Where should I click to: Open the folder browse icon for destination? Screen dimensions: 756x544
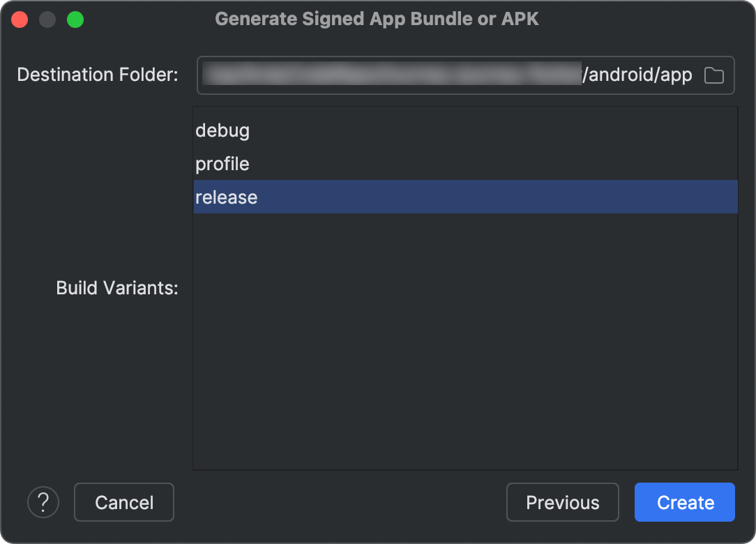[x=713, y=75]
